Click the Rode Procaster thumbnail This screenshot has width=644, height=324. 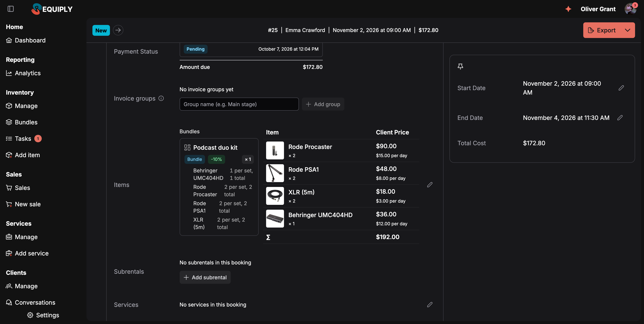pyautogui.click(x=275, y=150)
